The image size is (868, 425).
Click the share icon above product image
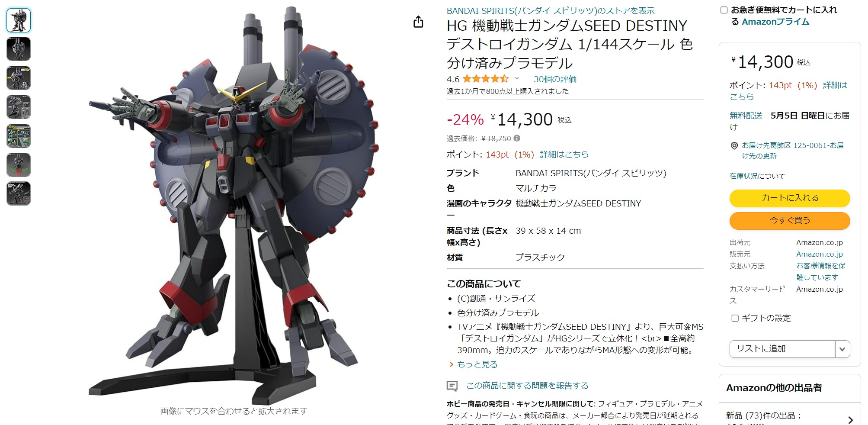pos(418,22)
